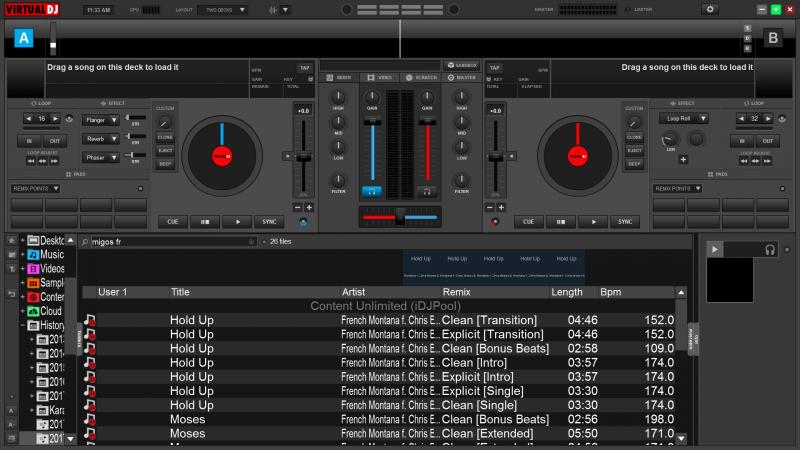Click the key lock icon on deck B
Image resolution: width=800 pixels, height=450 pixels.
tap(489, 79)
